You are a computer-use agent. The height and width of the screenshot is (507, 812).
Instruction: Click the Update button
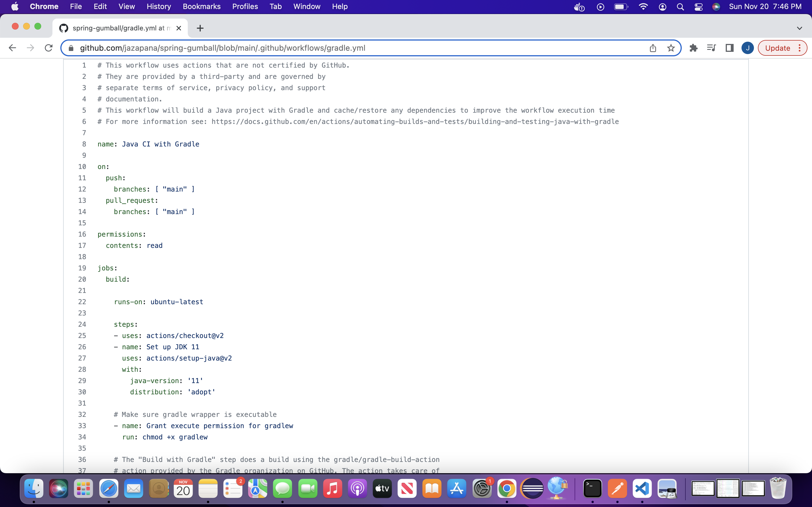[779, 48]
